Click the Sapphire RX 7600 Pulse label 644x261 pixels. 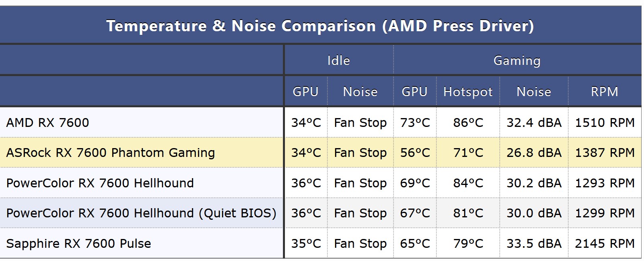79,243
